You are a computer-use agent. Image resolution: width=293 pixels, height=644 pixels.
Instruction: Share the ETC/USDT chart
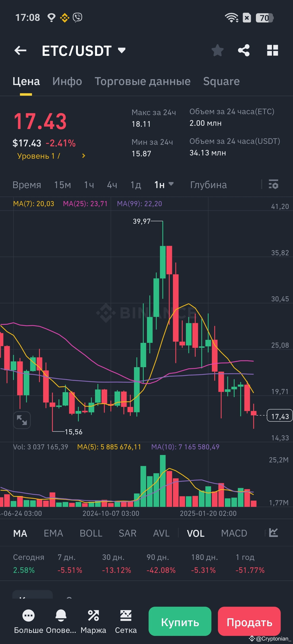click(x=244, y=51)
